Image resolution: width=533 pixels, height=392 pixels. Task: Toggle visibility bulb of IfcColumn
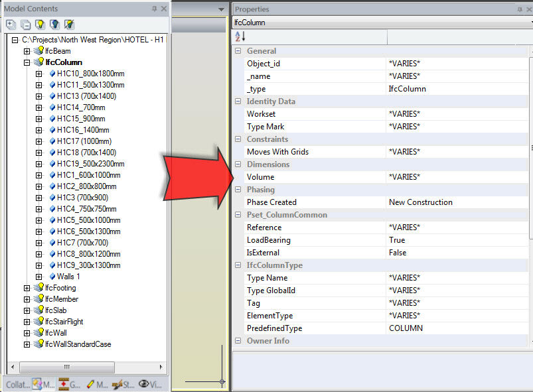pos(39,62)
